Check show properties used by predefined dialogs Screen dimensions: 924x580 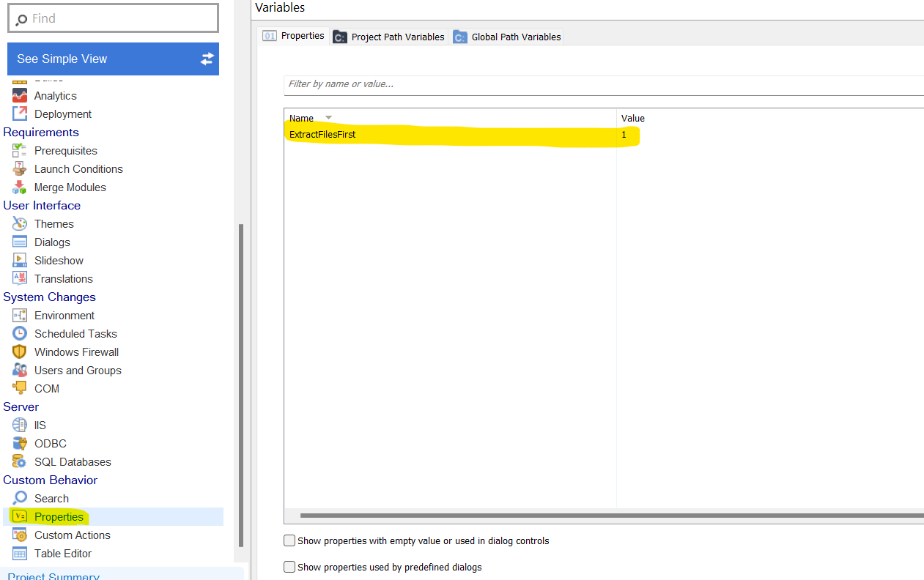point(289,567)
